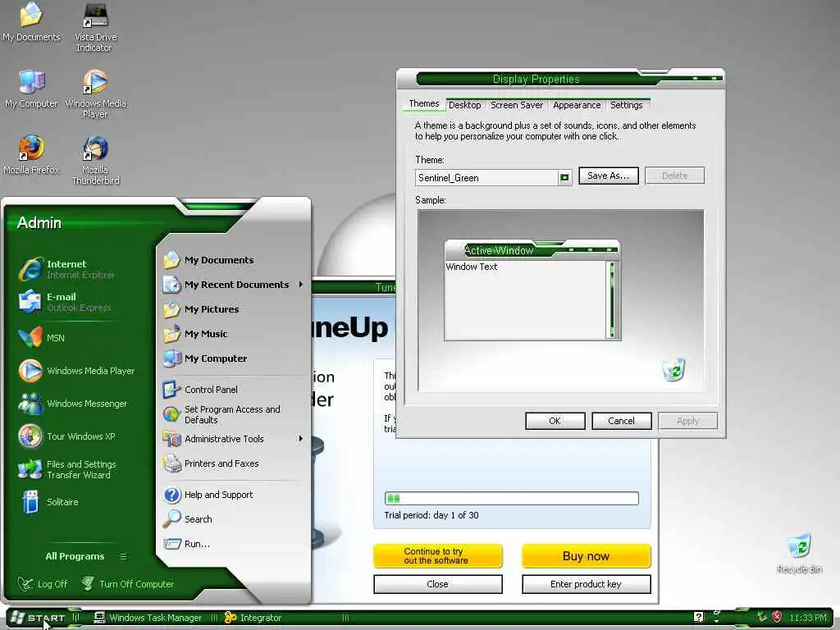Expand All Programs list
This screenshot has height=630, width=840.
coord(85,556)
